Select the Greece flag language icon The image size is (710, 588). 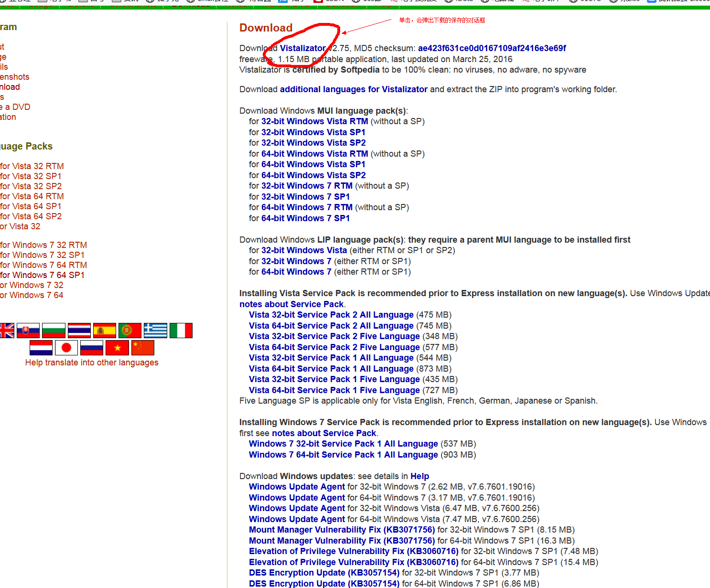[x=155, y=331]
